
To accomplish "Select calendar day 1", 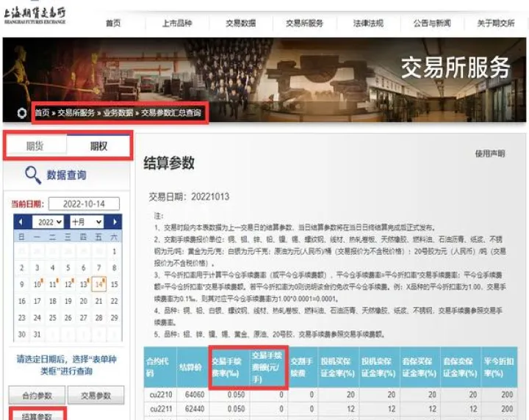I will pyautogui.click(x=115, y=251).
